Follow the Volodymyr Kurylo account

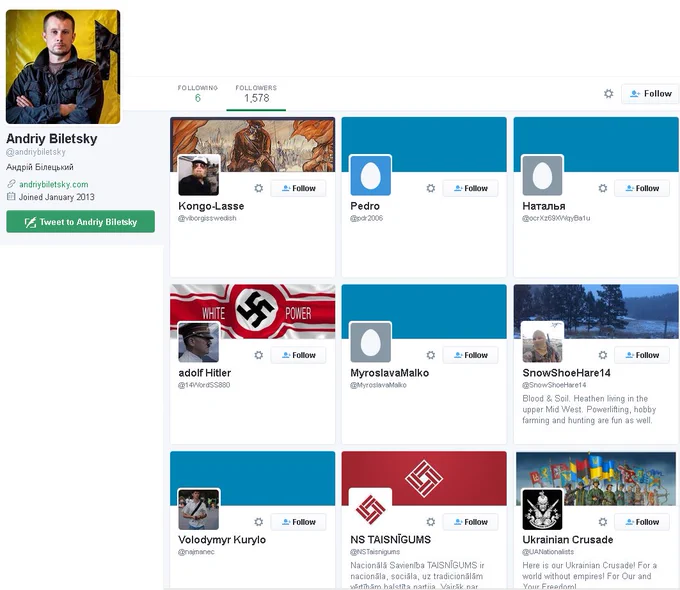pos(298,522)
